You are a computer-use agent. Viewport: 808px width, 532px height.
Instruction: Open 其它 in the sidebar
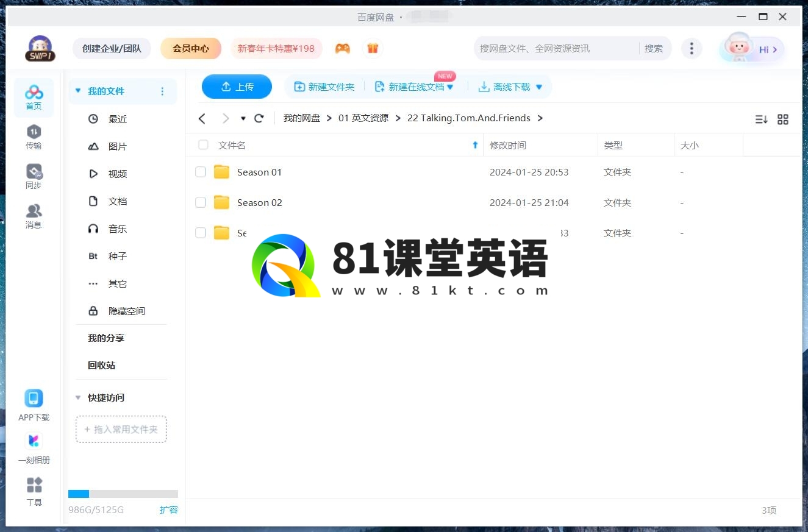[118, 283]
